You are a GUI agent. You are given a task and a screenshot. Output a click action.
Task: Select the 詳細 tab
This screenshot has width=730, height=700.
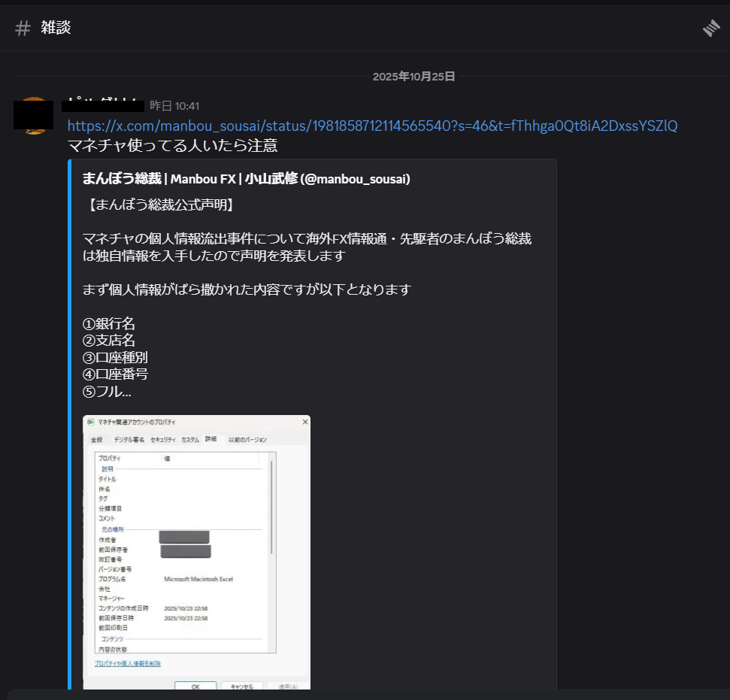pos(211,439)
